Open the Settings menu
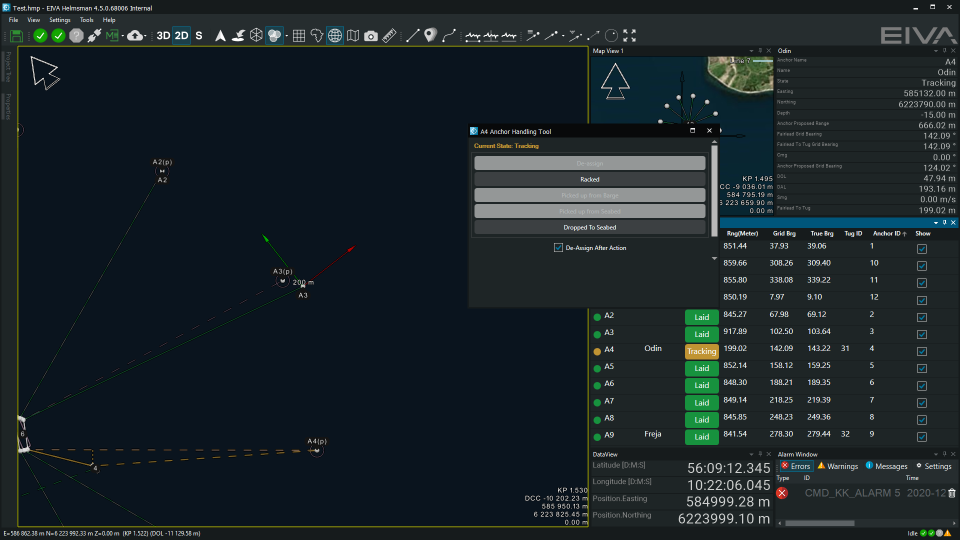The width and height of the screenshot is (960, 540). (x=60, y=20)
